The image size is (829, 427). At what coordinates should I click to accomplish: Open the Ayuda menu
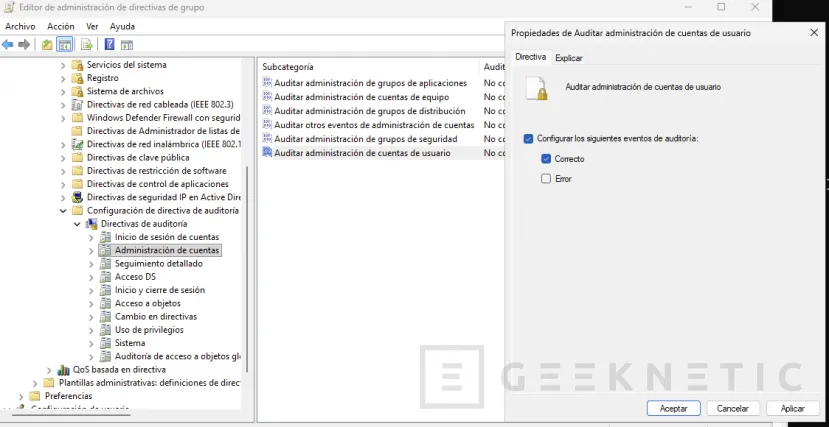pos(122,26)
